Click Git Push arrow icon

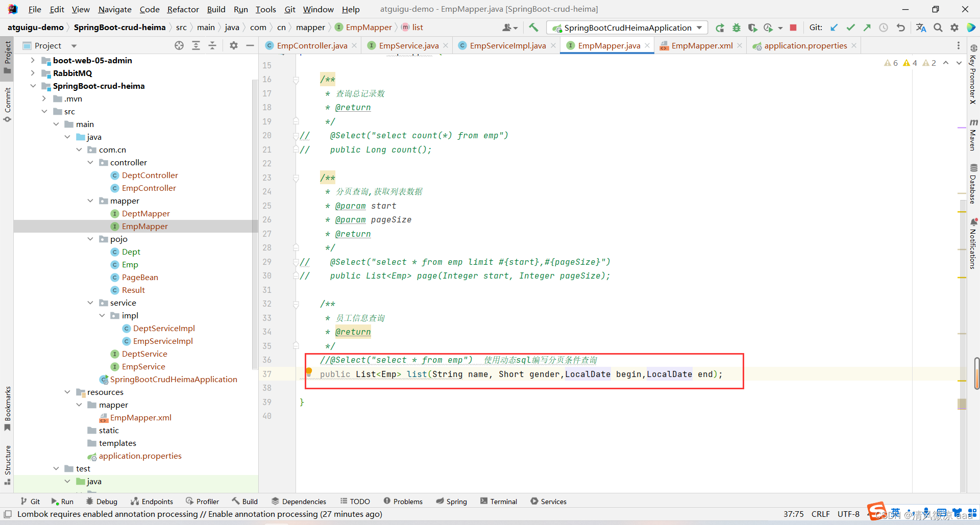867,28
